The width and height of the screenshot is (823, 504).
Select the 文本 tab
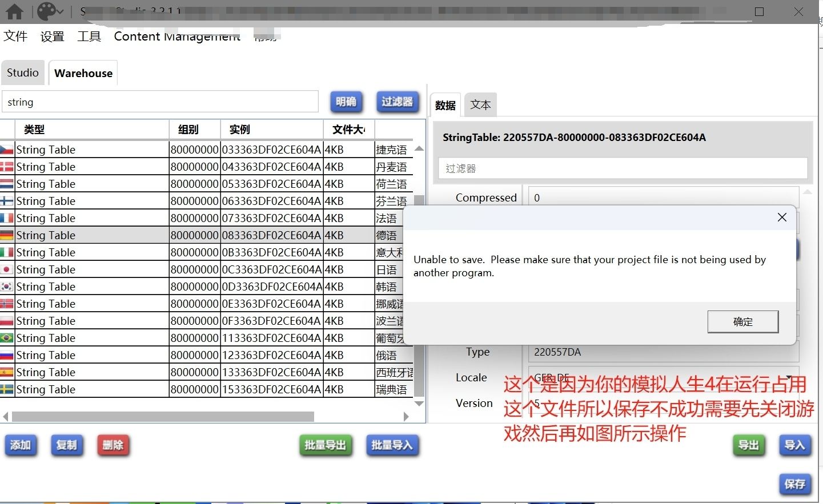pyautogui.click(x=480, y=105)
